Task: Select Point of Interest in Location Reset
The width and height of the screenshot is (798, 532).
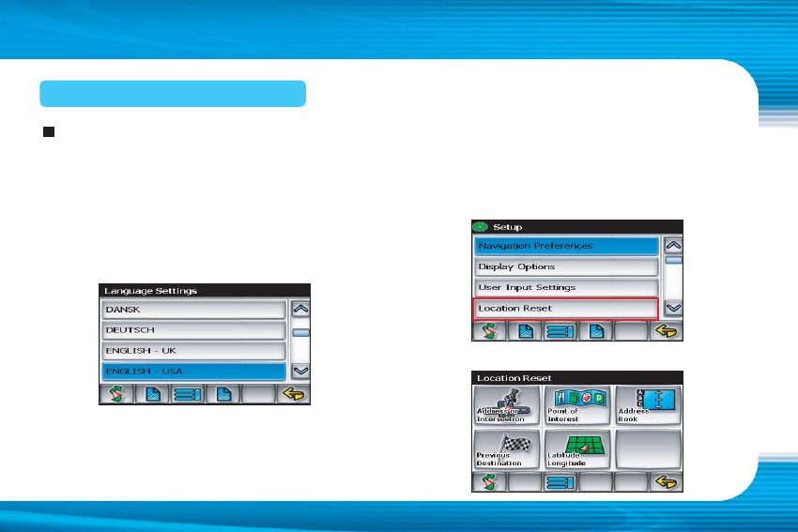Action: point(577,405)
